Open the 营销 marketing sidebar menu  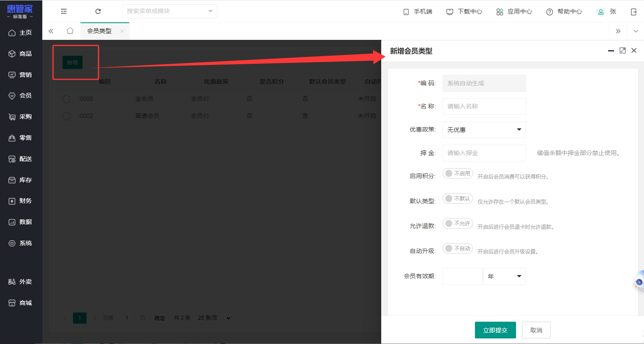point(21,75)
